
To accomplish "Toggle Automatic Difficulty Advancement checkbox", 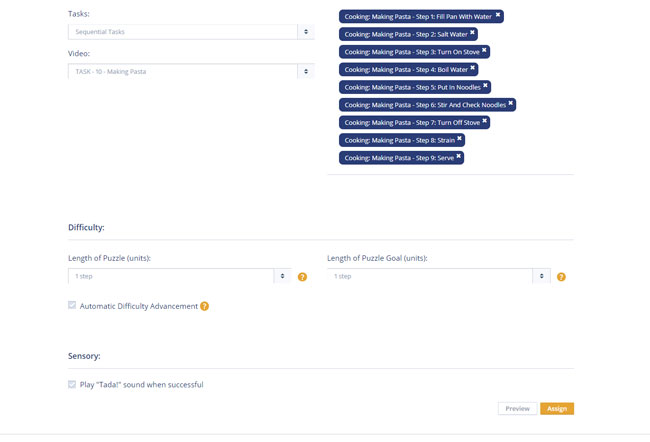I will (x=72, y=305).
